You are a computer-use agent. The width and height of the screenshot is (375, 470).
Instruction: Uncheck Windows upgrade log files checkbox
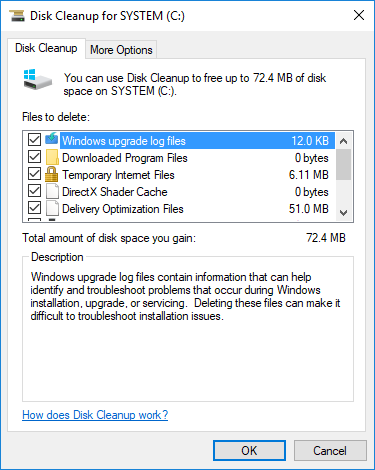pyautogui.click(x=34, y=140)
